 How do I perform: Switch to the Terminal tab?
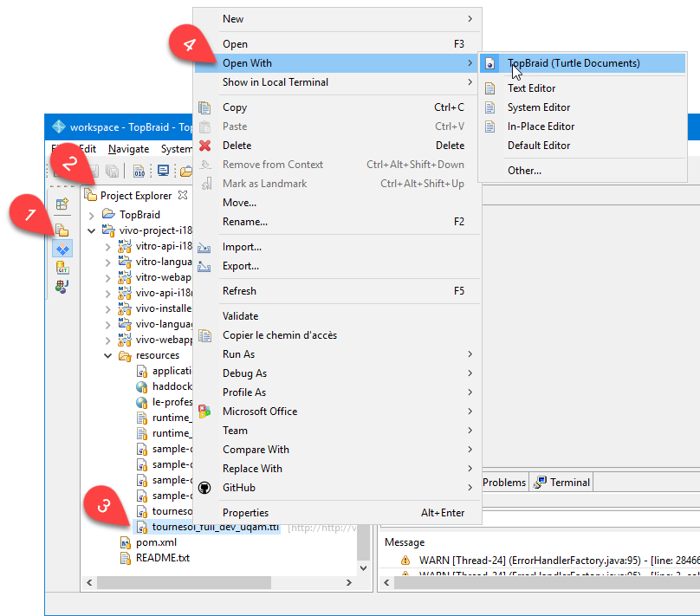coord(561,483)
